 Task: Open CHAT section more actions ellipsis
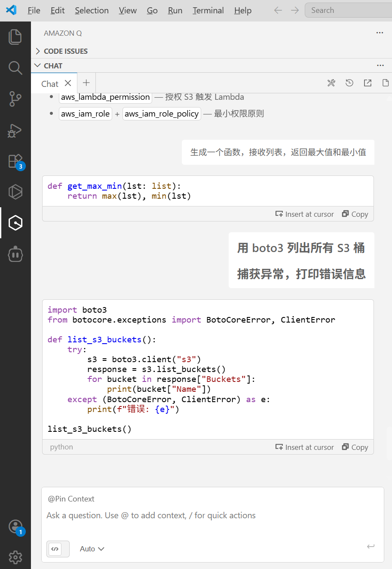(380, 65)
